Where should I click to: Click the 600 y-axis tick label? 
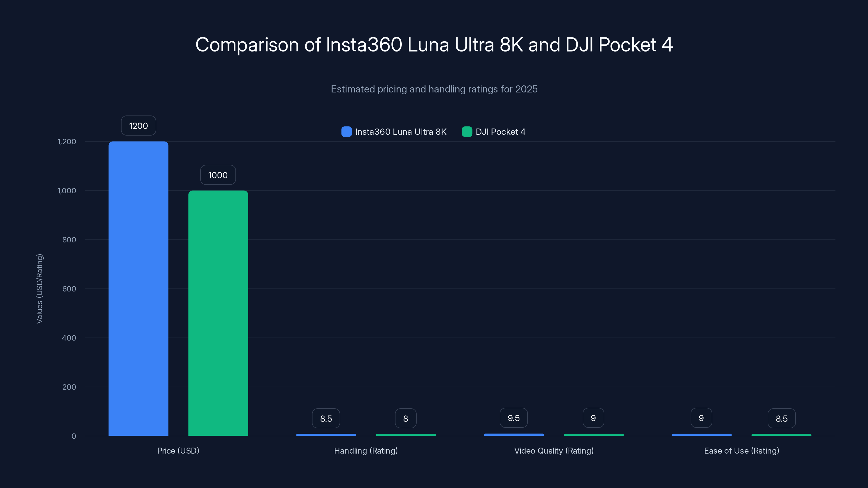69,289
